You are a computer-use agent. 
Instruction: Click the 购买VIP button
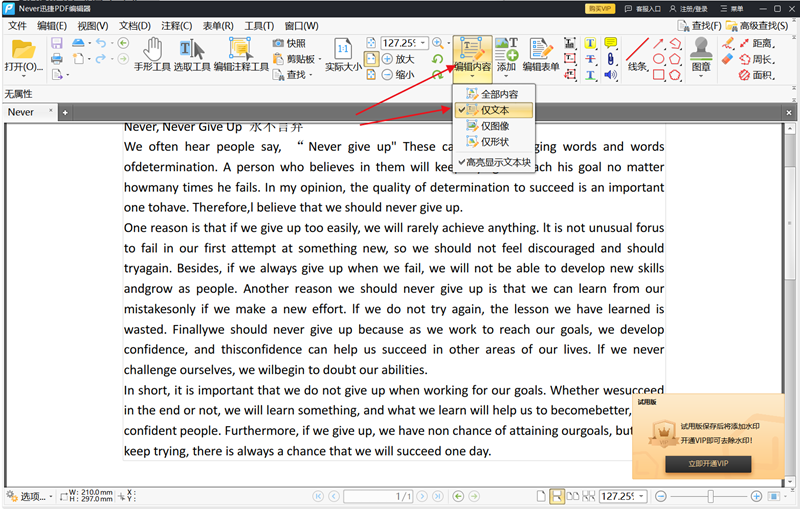coord(599,9)
